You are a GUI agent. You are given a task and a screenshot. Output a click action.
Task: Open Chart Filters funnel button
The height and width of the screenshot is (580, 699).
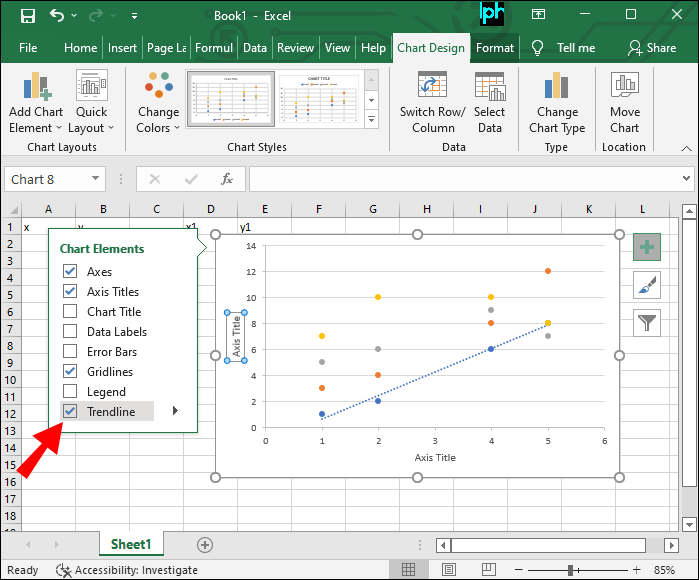pos(647,322)
